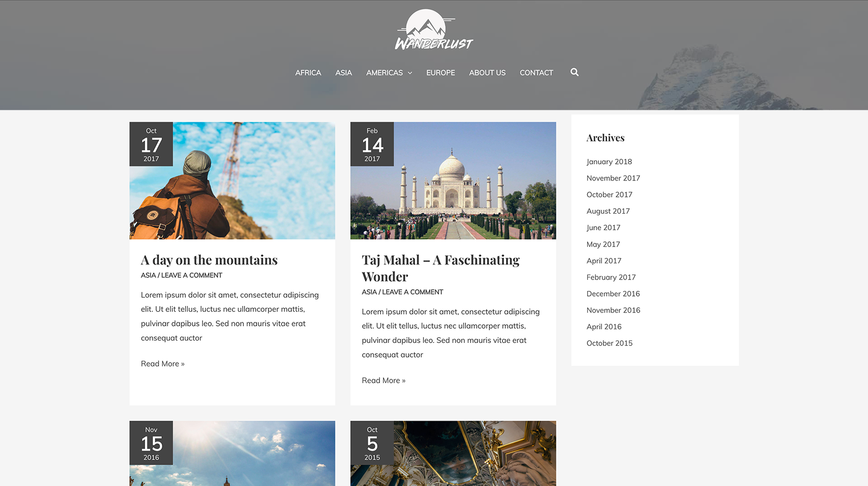
Task: Navigate to About Us page
Action: 487,73
